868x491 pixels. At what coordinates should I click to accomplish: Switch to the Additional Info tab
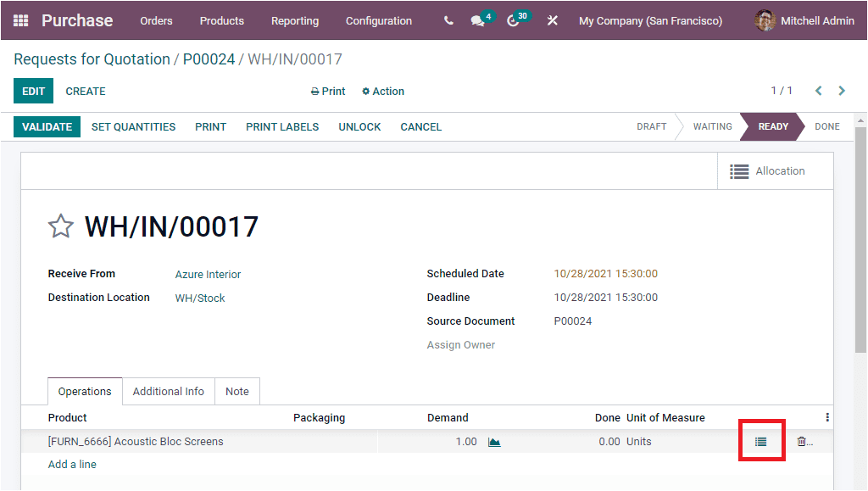[x=168, y=391]
